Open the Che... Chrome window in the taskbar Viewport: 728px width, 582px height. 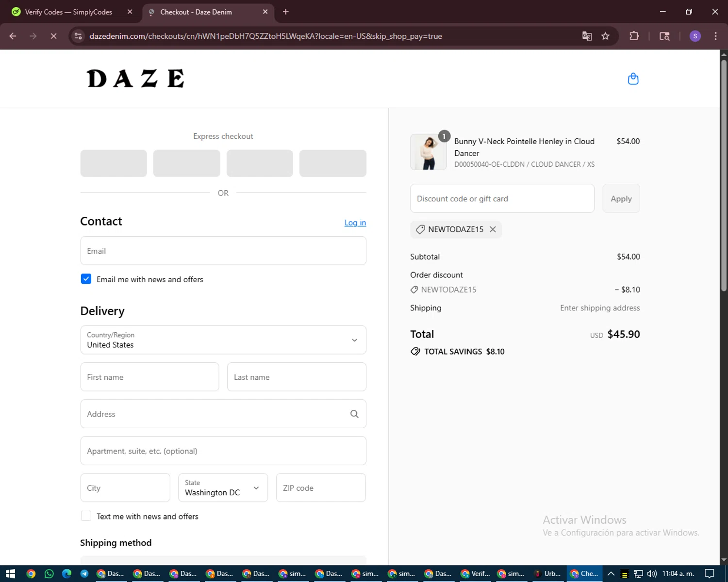click(584, 574)
